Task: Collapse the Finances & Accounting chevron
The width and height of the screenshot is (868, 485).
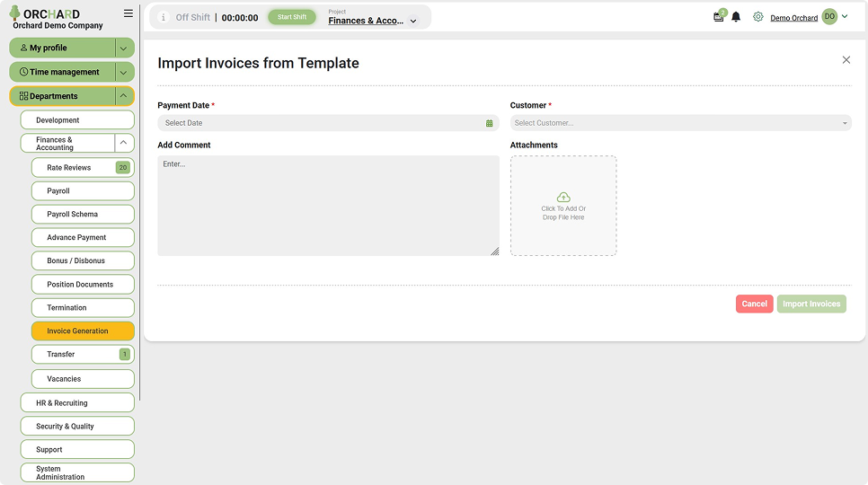Action: coord(124,143)
